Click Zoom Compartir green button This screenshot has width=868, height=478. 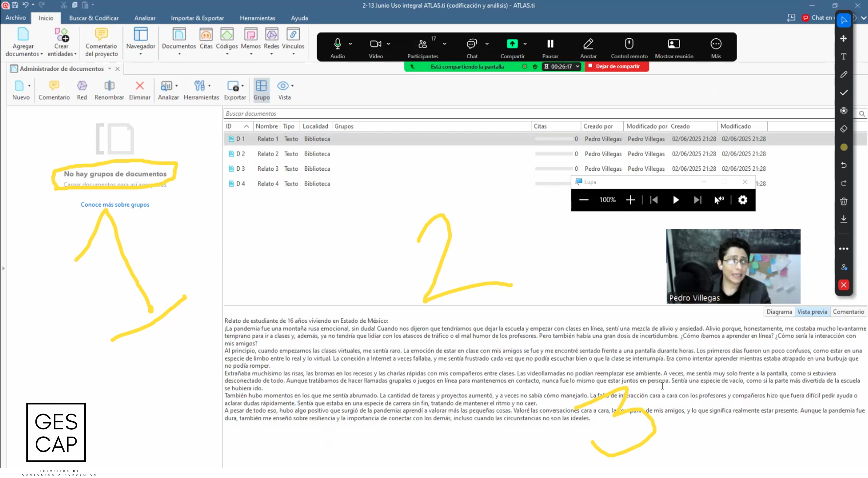(512, 44)
